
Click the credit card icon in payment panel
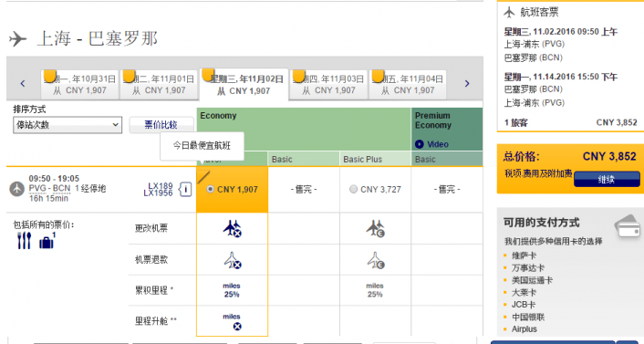[x=628, y=226]
